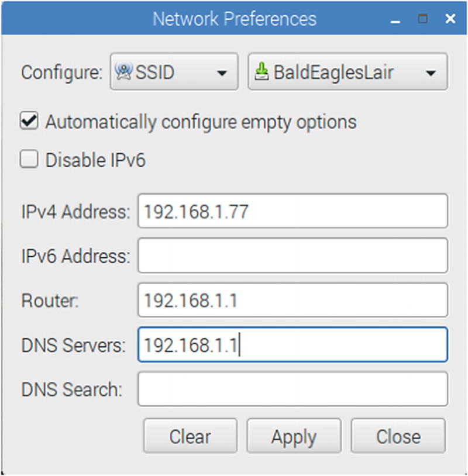
Task: Click the Close button at the bottom
Action: coord(398,437)
